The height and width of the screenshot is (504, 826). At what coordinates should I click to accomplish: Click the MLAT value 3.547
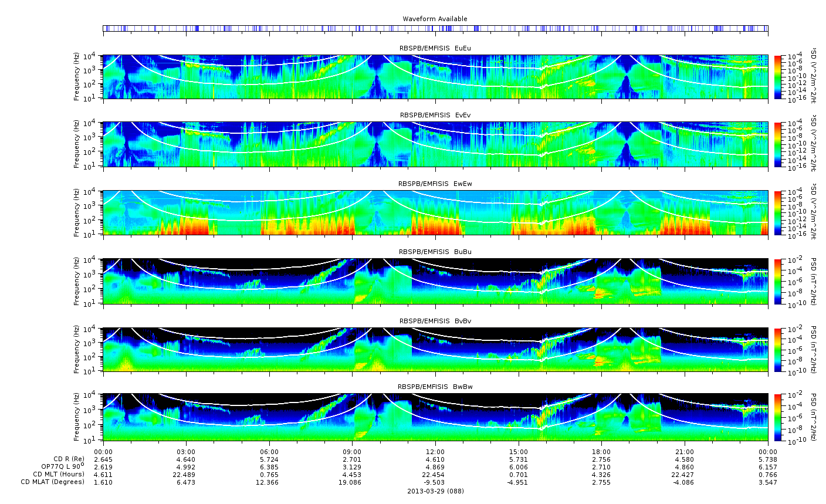click(767, 482)
